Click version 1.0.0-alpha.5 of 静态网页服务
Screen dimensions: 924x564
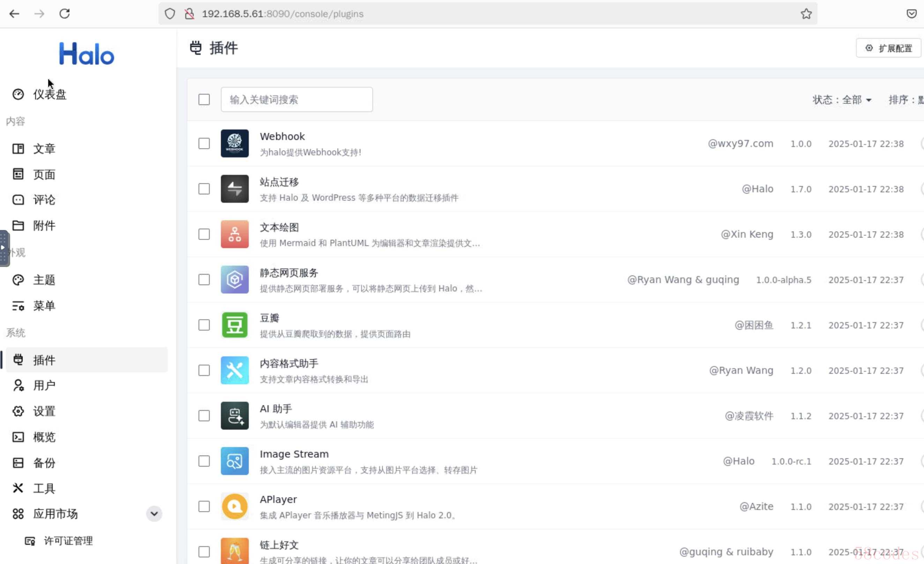tap(784, 280)
